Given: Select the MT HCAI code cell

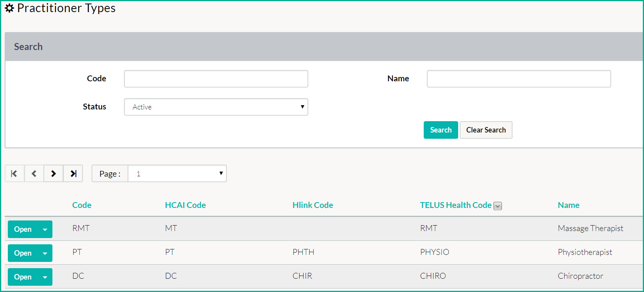Looking at the screenshot, I should coord(171,228).
